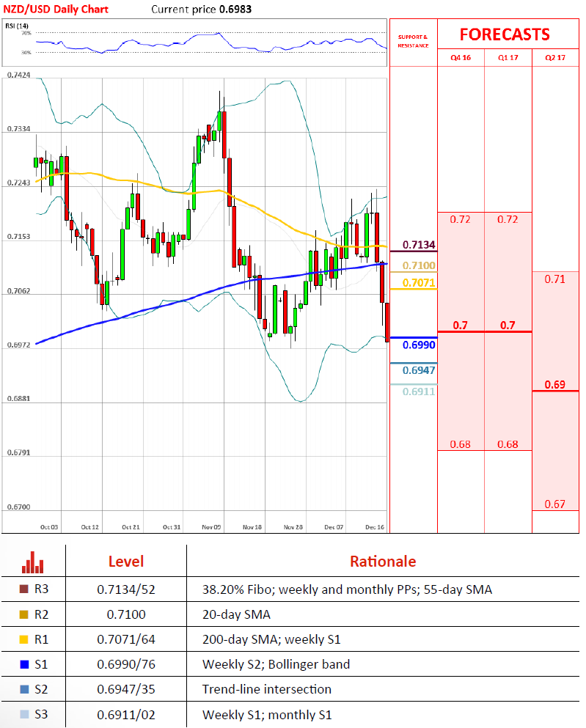Click the Level column header

126,562
